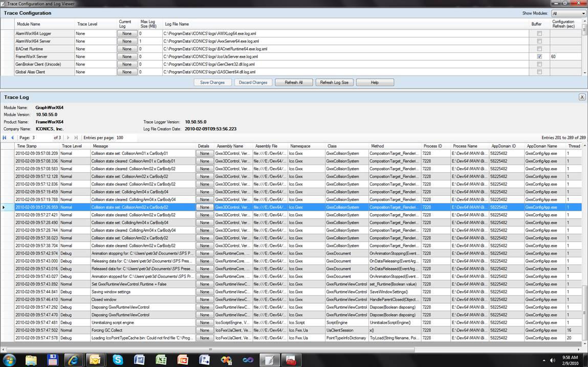
Task: Go to first page of trace log
Action: (5, 137)
